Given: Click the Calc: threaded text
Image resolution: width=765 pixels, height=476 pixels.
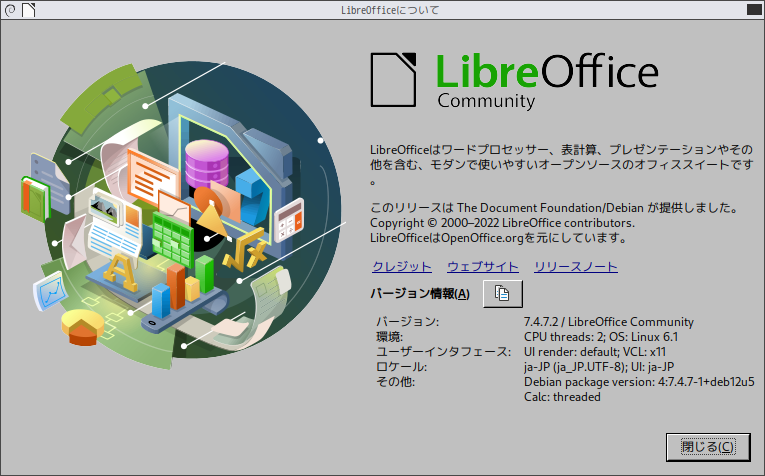Looking at the screenshot, I should tap(562, 397).
